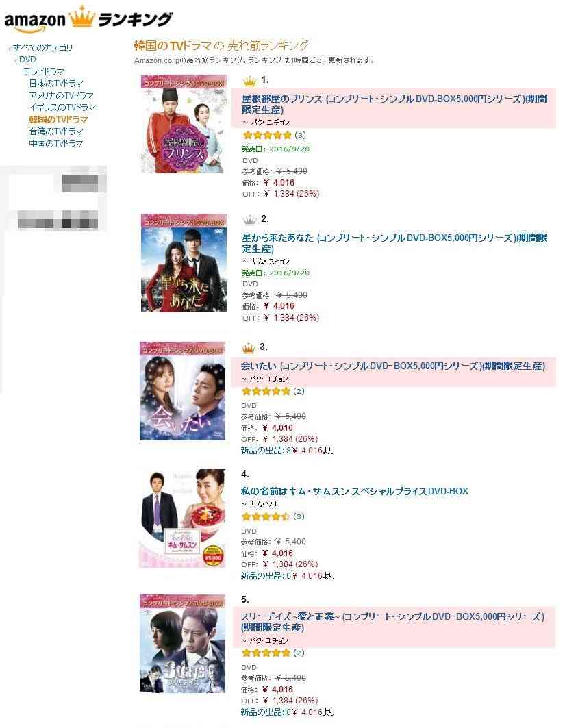Click star rating of スリーデイズ

point(266,653)
